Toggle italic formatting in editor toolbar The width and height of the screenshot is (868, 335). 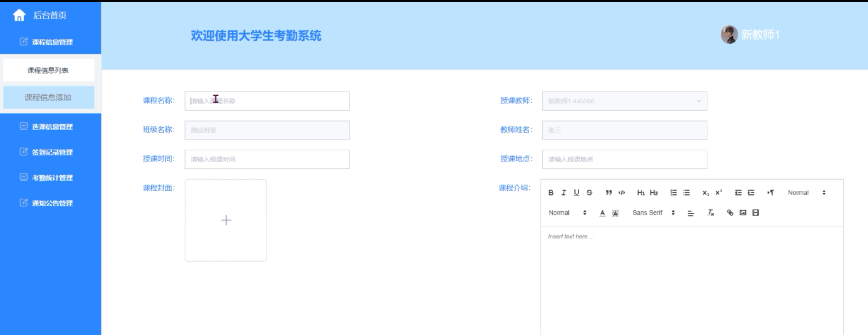pyautogui.click(x=563, y=193)
